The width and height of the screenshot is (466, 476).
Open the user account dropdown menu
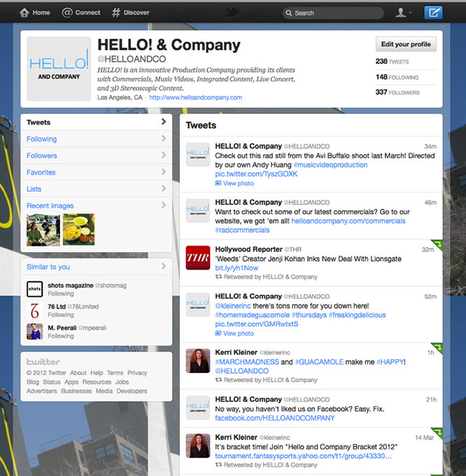click(x=403, y=13)
